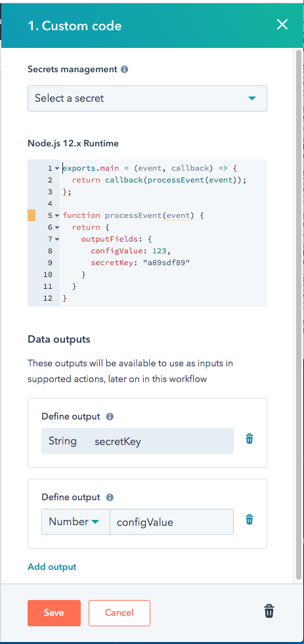This screenshot has height=644, width=304.
Task: Click the Add output link
Action: click(52, 567)
